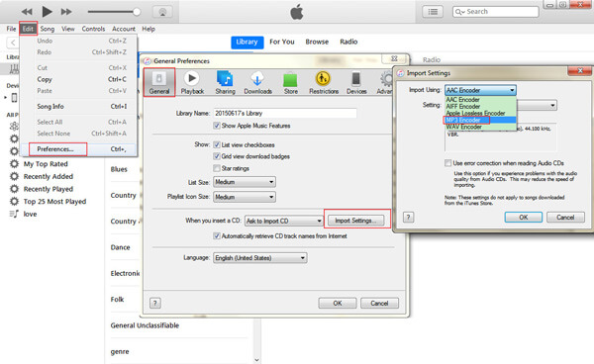Toggle List view checkboxes option
594x364 pixels.
pos(217,145)
